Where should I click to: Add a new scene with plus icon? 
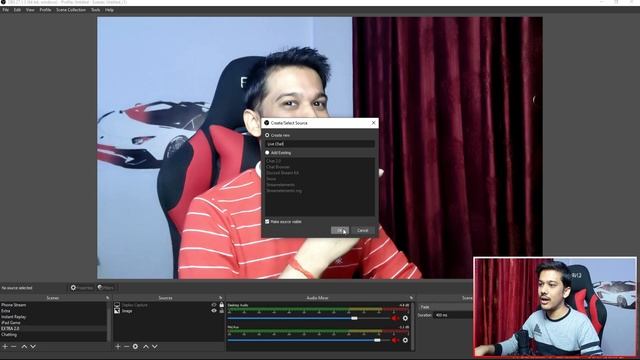(5, 347)
